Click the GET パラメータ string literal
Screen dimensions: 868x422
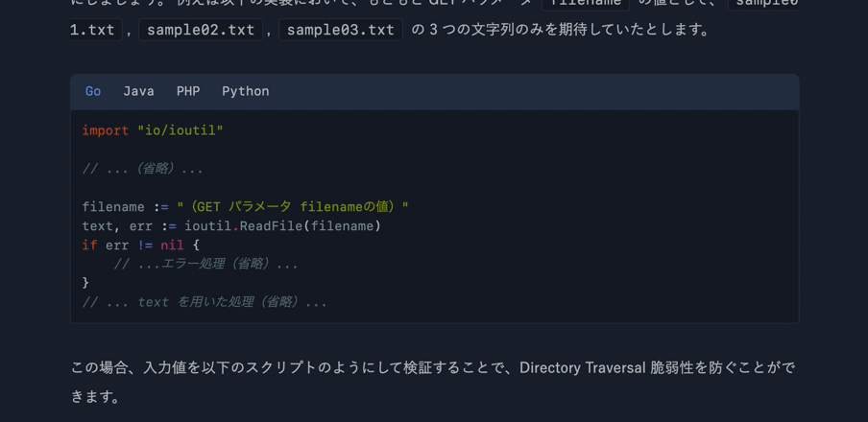tap(293, 207)
